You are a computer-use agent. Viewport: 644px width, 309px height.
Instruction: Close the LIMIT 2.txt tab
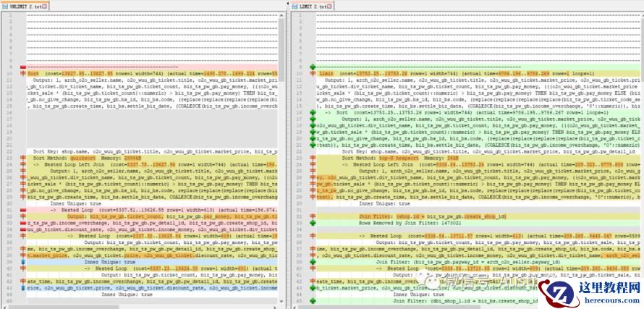click(x=329, y=5)
